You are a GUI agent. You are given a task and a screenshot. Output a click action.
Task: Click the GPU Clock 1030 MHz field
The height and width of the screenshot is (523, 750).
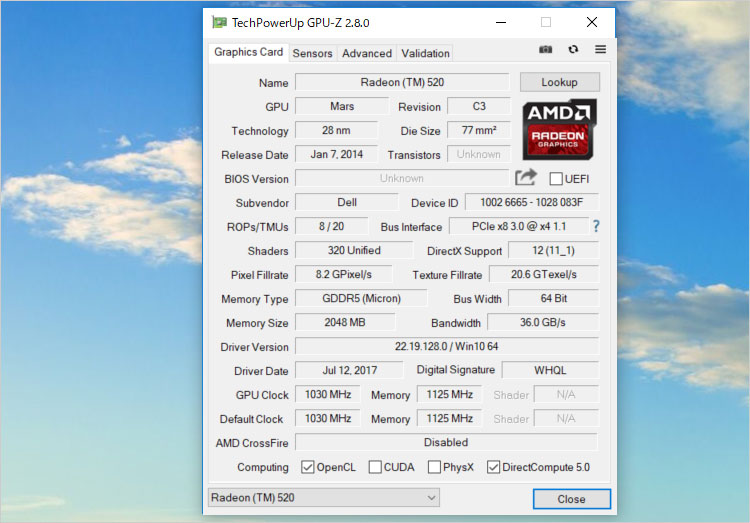pyautogui.click(x=328, y=394)
